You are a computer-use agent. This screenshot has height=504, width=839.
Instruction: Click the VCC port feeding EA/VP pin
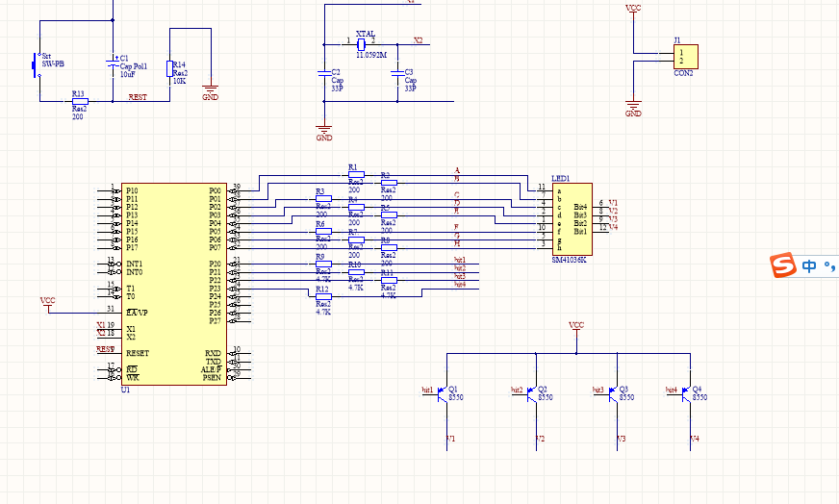click(47, 302)
